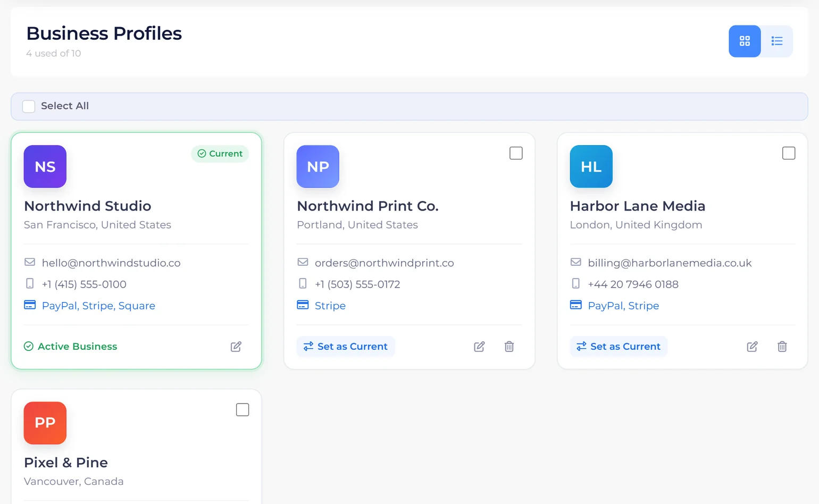
Task: Click Portland, United States location
Action: (357, 225)
